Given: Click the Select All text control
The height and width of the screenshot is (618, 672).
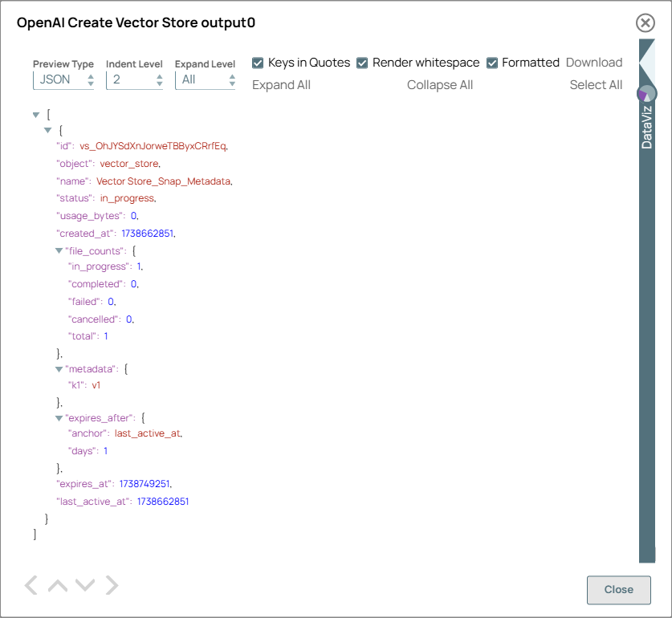Looking at the screenshot, I should [596, 84].
